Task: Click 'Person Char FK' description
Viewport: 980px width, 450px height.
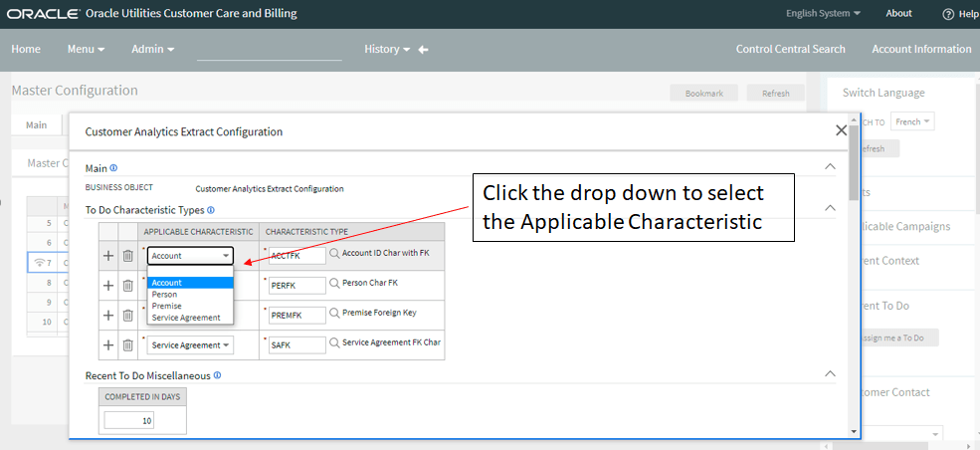Action: coord(370,283)
